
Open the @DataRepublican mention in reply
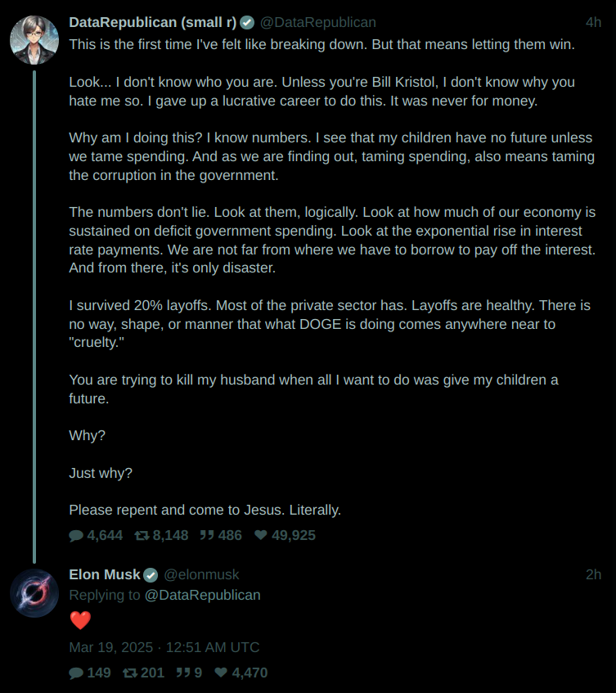click(202, 595)
